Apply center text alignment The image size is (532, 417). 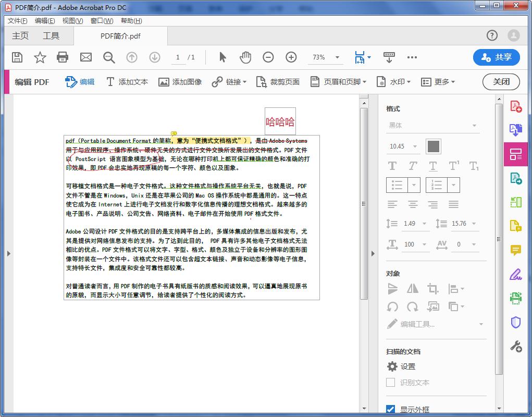(x=413, y=204)
